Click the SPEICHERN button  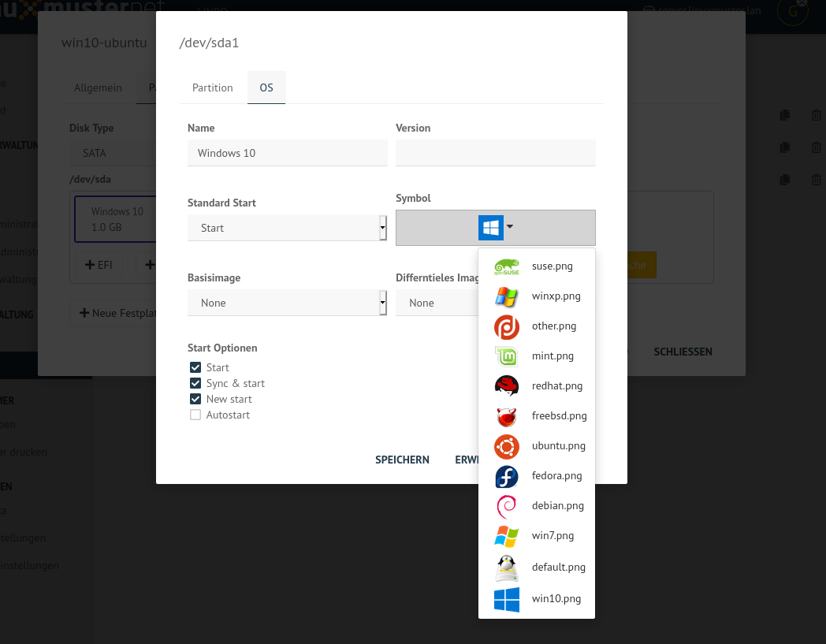(402, 460)
